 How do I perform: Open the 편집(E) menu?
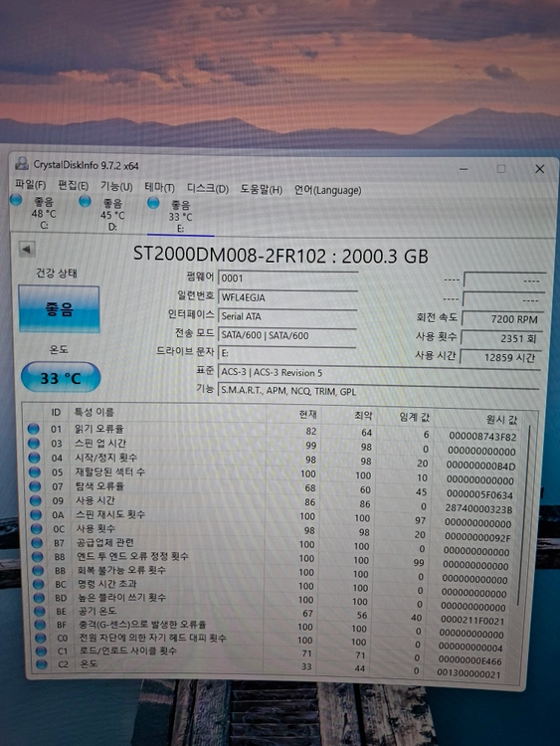[x=73, y=186]
